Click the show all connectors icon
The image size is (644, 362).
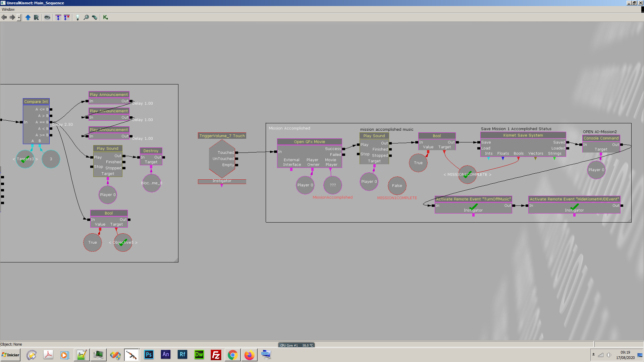click(67, 17)
